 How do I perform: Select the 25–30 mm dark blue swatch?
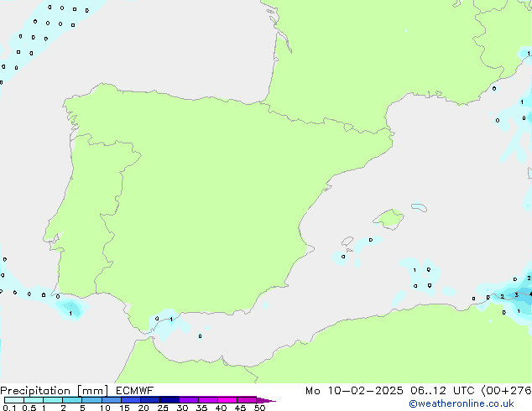click(169, 400)
